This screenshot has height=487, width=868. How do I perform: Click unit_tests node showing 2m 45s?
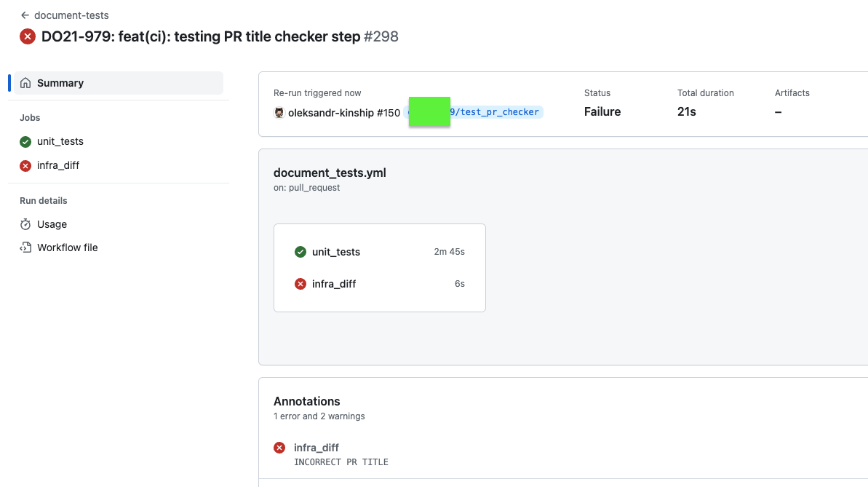pyautogui.click(x=336, y=252)
